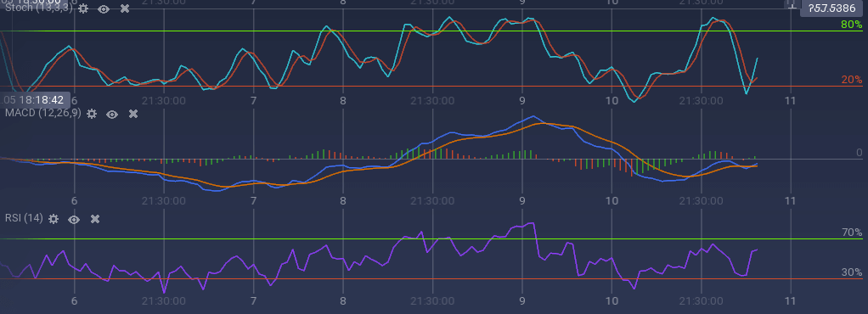The height and width of the screenshot is (314, 868).
Task: Toggle RSI indicator visibility eye
Action: tap(74, 220)
